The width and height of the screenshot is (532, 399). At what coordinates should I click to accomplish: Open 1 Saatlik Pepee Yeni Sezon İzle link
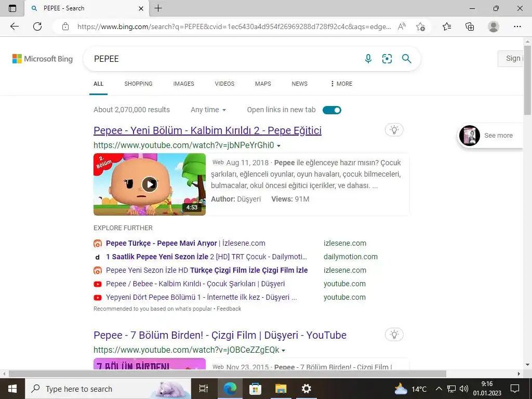(206, 257)
